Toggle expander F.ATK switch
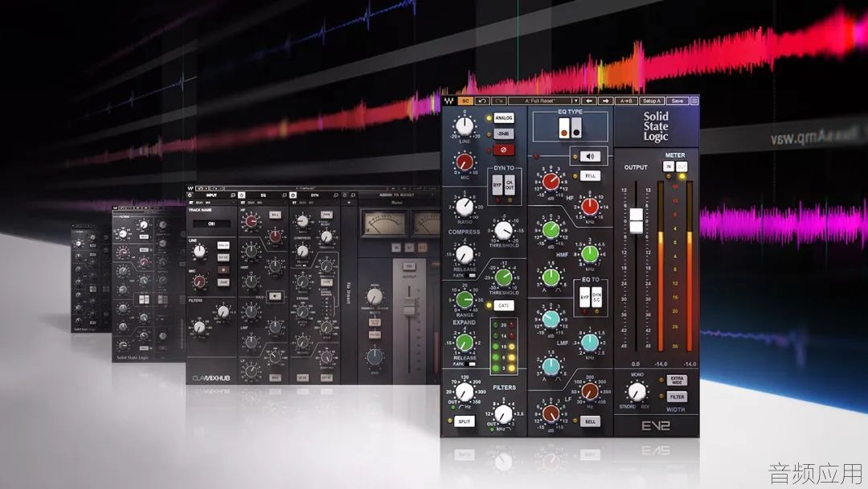 click(472, 364)
